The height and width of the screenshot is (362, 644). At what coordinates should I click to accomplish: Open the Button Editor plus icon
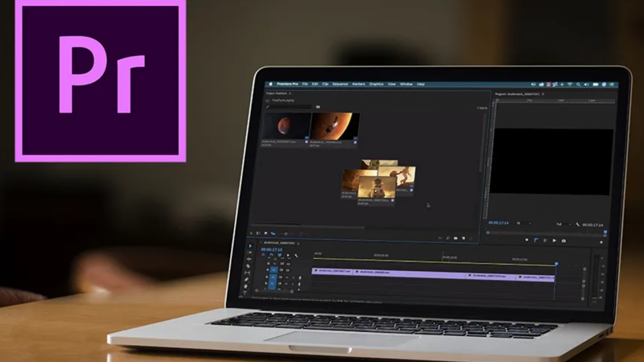(601, 242)
